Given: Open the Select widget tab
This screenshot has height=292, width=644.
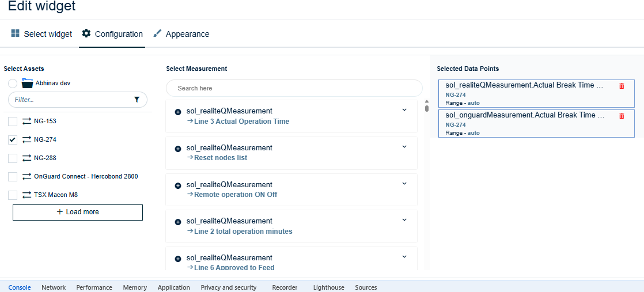Looking at the screenshot, I should (x=41, y=34).
